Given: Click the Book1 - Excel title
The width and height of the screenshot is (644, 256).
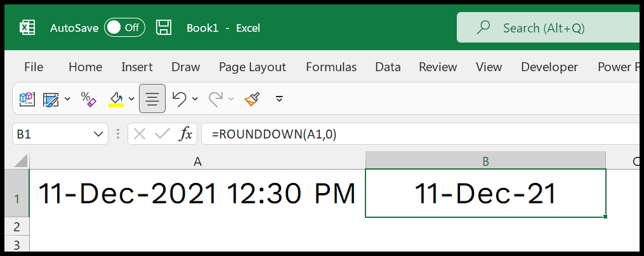Looking at the screenshot, I should tap(223, 28).
